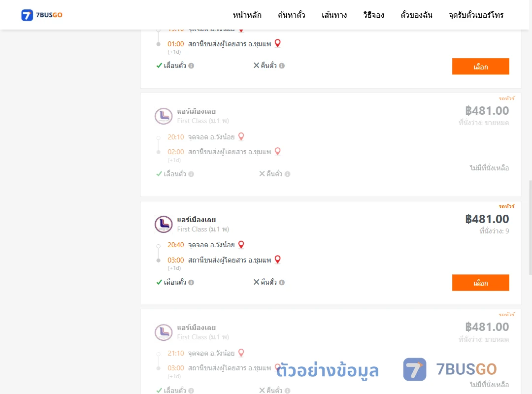532x394 pixels.
Task: Open เลื่อนตั๋ว info icon in 21:10 trip card
Action: [x=191, y=391]
